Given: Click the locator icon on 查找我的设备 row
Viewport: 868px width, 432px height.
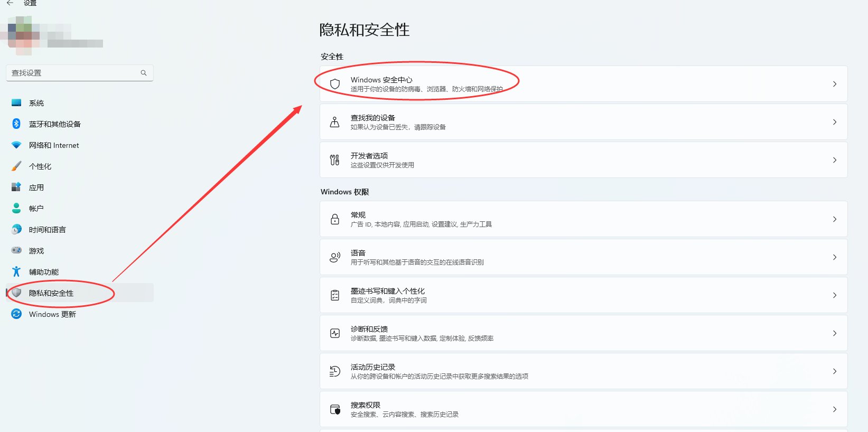Looking at the screenshot, I should (335, 122).
